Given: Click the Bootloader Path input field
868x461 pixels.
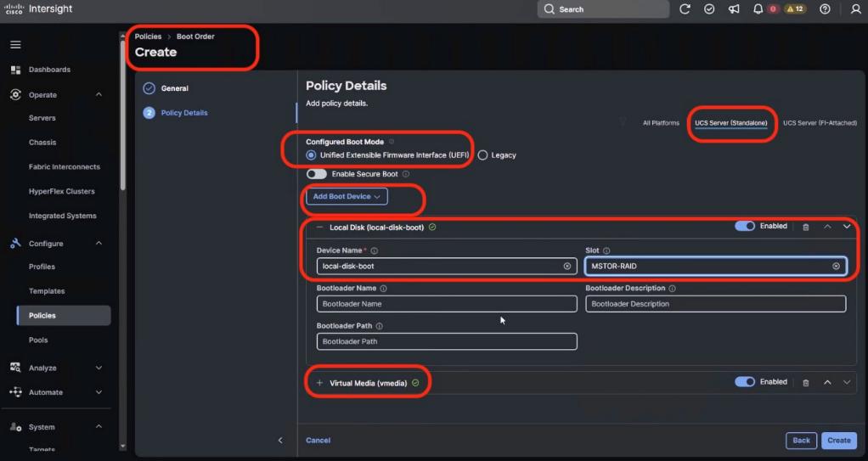Looking at the screenshot, I should point(447,341).
